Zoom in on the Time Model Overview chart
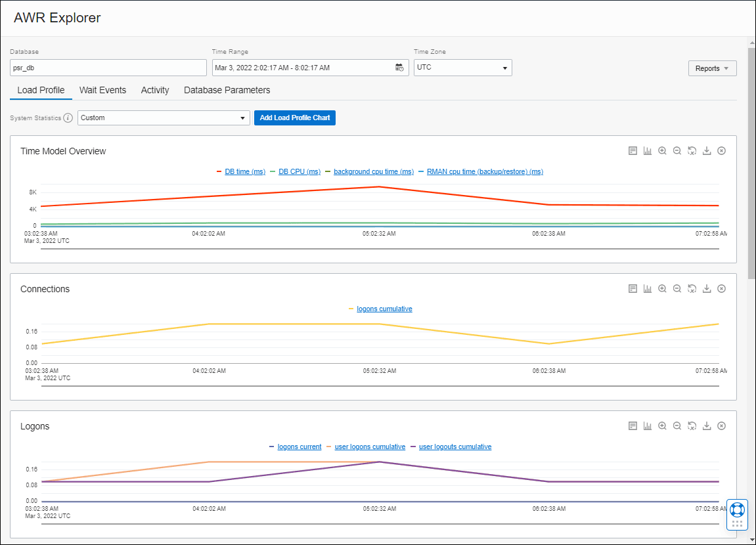Image resolution: width=756 pixels, height=545 pixels. click(x=662, y=150)
